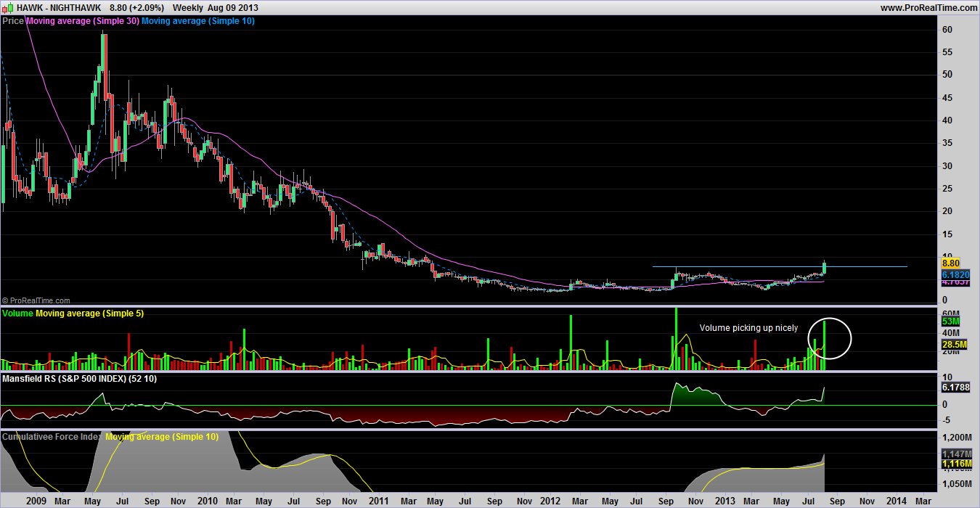Click the blue 6.1820 moving average tag
The width and height of the screenshot is (980, 508).
point(956,275)
